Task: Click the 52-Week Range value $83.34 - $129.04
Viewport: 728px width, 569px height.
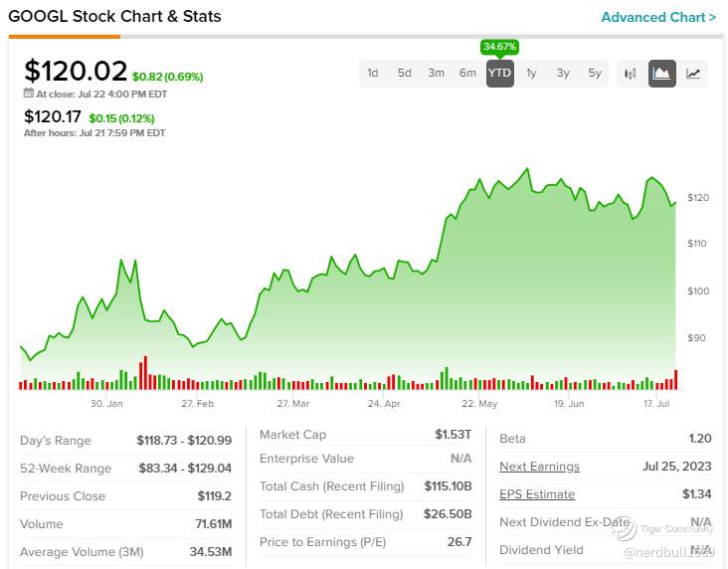Action: pos(185,469)
